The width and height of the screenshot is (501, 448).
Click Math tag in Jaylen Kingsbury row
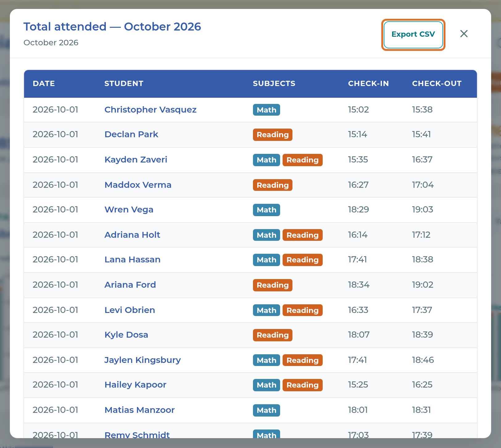point(267,360)
